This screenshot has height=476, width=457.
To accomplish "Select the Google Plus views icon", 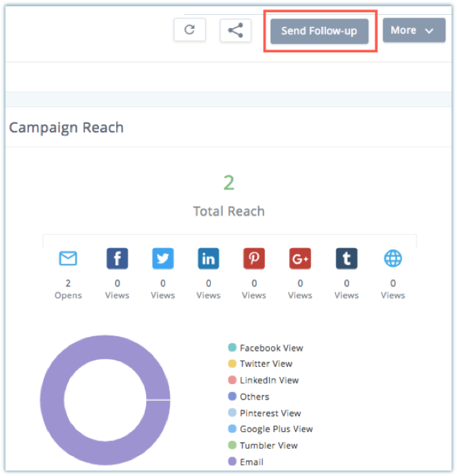I will pos(300,258).
